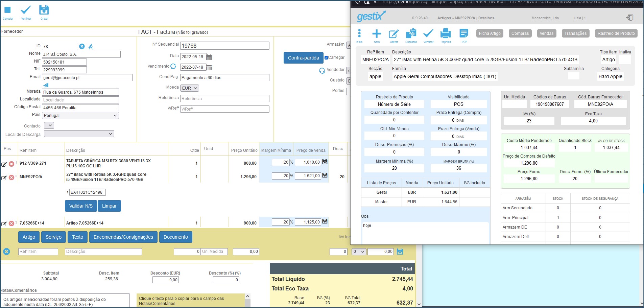644x308 pixels.
Task: Click the Referência input field
Action: 225,99
